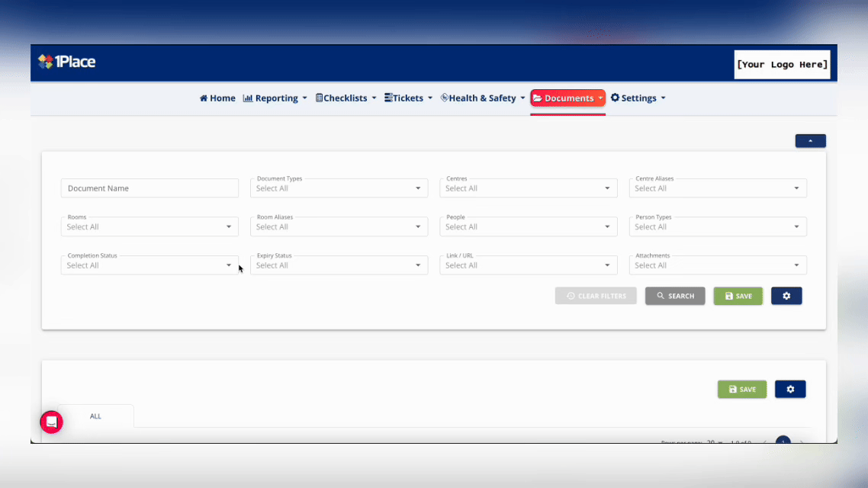Open the Tickets menu
The height and width of the screenshot is (488, 868).
[x=408, y=98]
